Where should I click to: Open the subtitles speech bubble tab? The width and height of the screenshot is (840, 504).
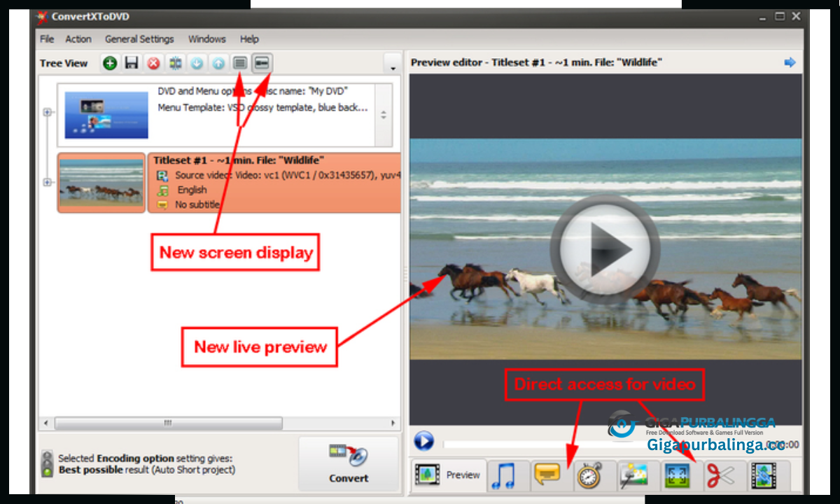[546, 475]
